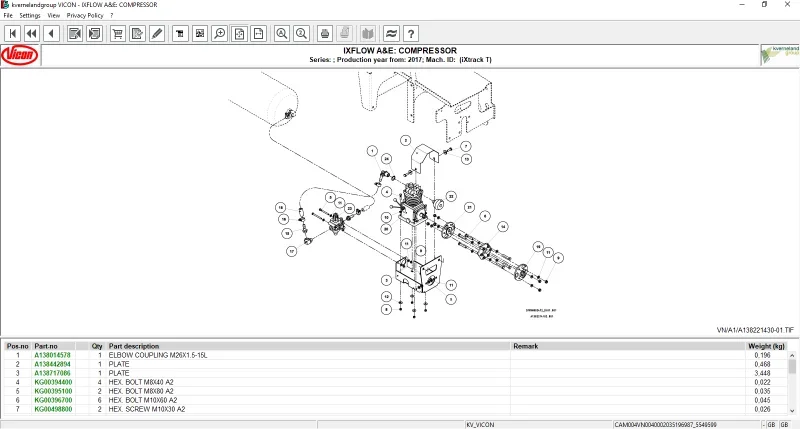Open part link KG00394400

pos(53,382)
